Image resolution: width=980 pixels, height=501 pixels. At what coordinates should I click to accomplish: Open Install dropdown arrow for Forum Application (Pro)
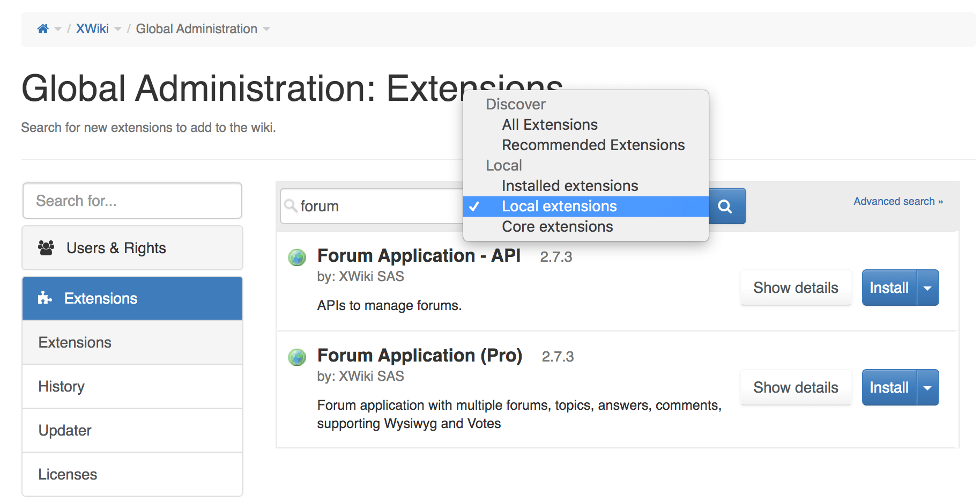click(x=927, y=388)
